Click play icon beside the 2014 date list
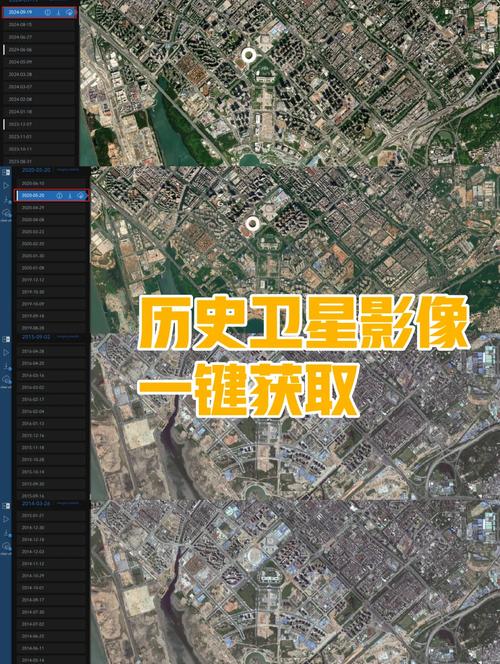This screenshot has width=500, height=664. (6, 519)
